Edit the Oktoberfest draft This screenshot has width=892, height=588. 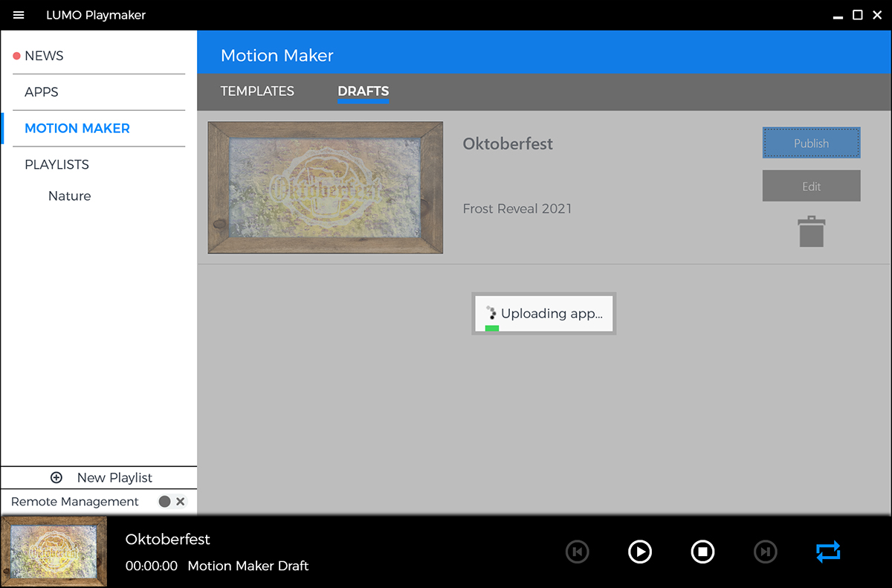point(811,187)
